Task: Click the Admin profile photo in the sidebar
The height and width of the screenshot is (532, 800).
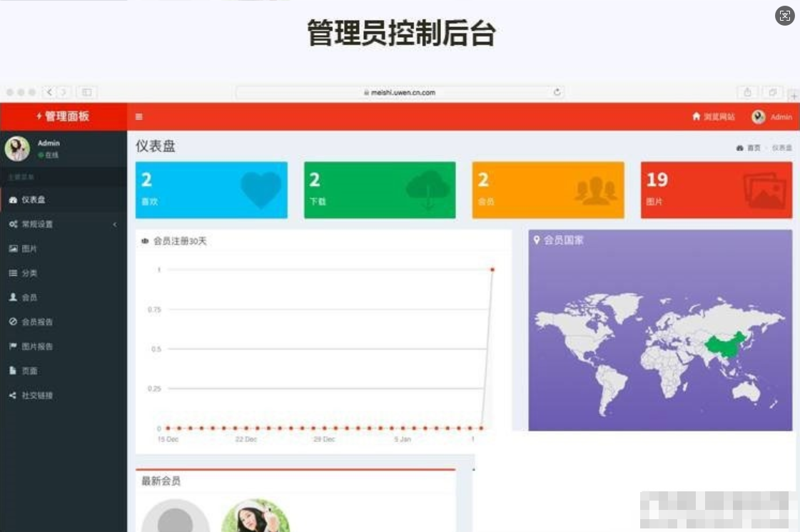Action: (x=19, y=148)
